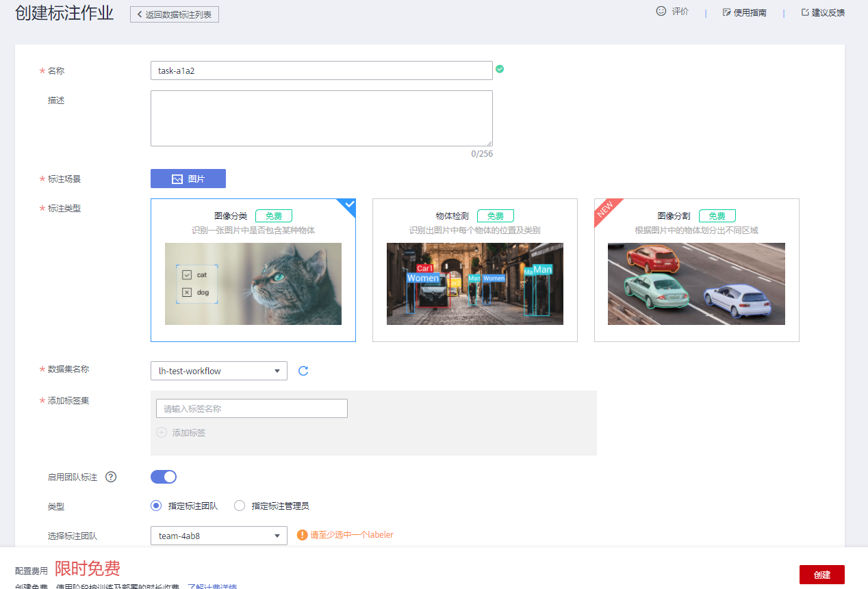
Task: Click the 限时免费 pricing text
Action: tap(88, 568)
